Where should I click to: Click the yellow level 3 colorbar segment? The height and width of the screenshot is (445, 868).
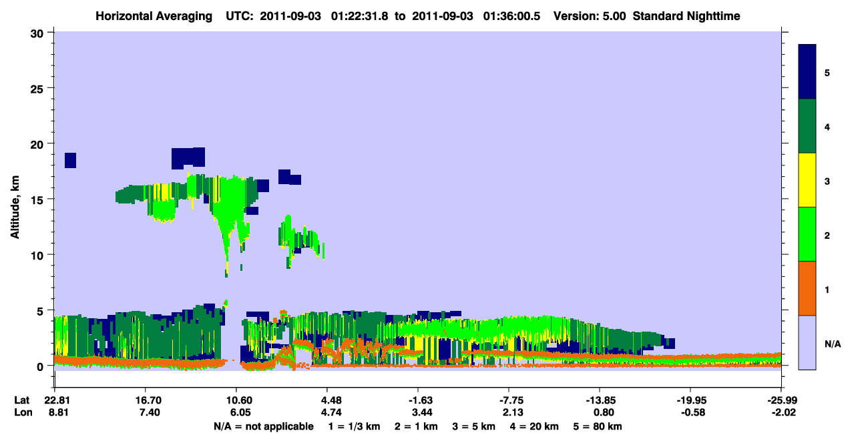click(x=807, y=180)
